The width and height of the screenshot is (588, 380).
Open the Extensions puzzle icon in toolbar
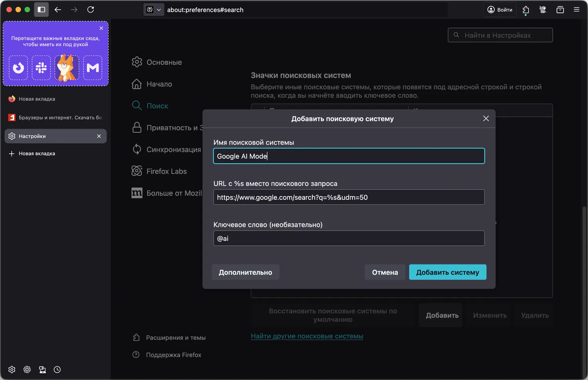tap(526, 10)
